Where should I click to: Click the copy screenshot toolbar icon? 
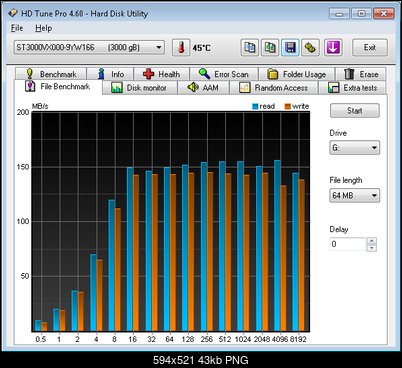[x=270, y=47]
